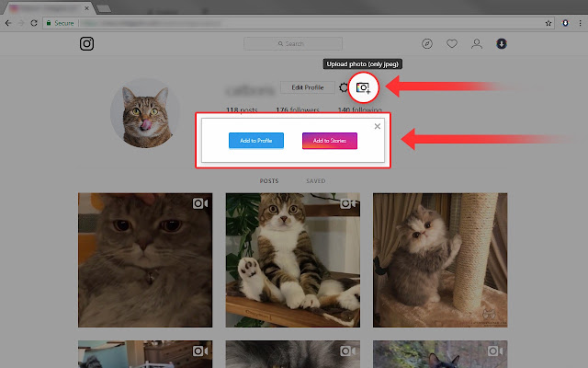Open the settings gear icon

point(343,87)
